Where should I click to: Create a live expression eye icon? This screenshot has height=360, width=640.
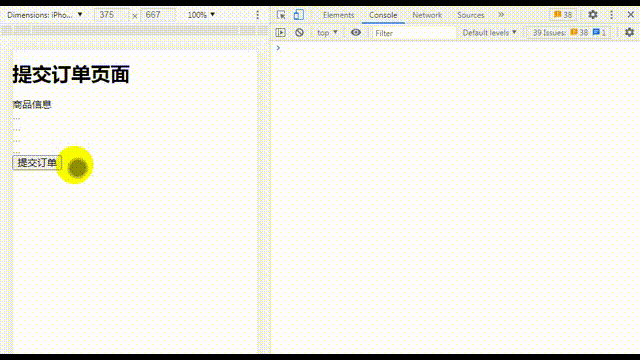coord(356,33)
